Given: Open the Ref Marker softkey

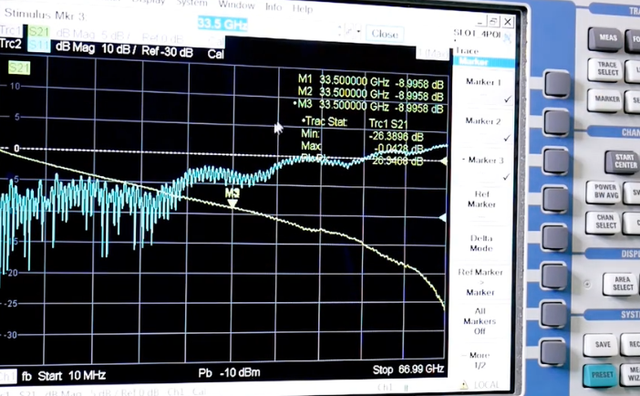Looking at the screenshot, I should (482, 199).
